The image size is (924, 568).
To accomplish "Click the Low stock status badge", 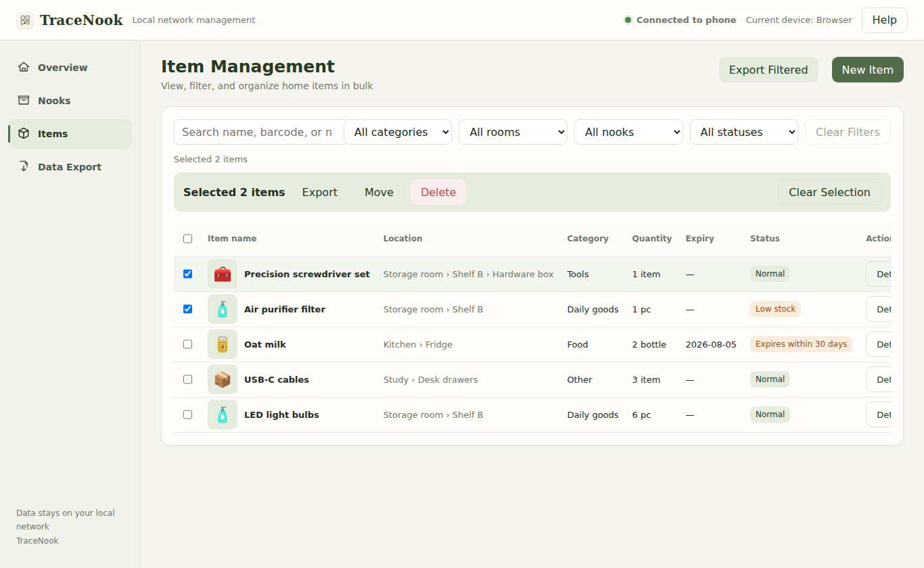I will 775,309.
